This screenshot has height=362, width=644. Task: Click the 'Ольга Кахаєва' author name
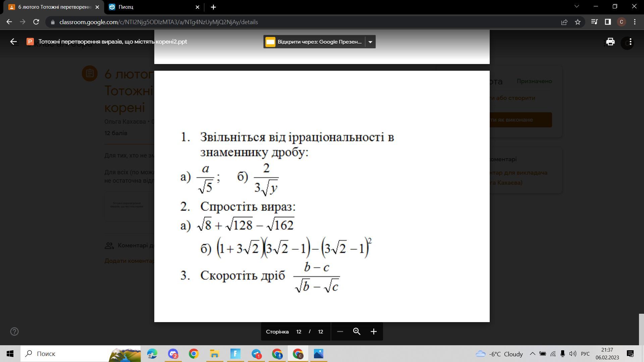(x=125, y=122)
